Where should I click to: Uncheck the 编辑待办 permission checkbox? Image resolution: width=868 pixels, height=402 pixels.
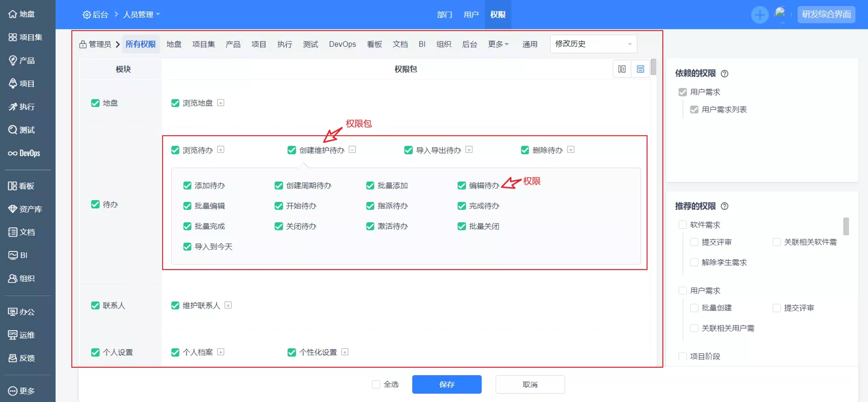point(461,186)
